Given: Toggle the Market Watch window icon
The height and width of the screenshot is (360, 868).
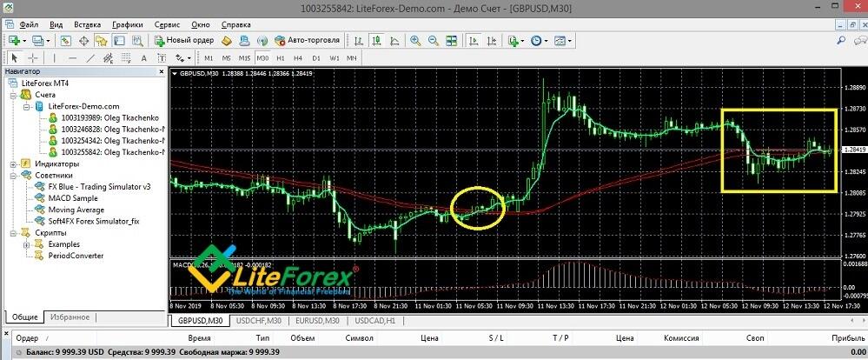Looking at the screenshot, I should 66,40.
